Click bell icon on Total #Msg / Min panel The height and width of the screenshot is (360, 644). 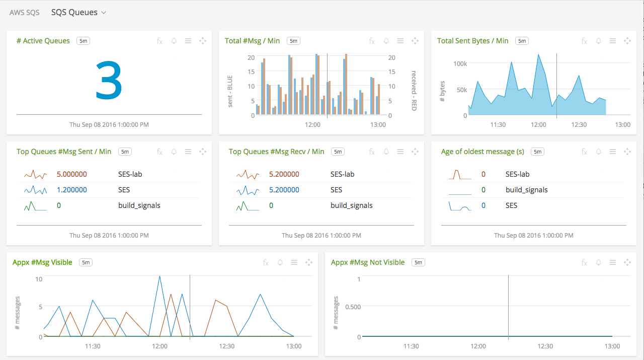[x=386, y=41]
